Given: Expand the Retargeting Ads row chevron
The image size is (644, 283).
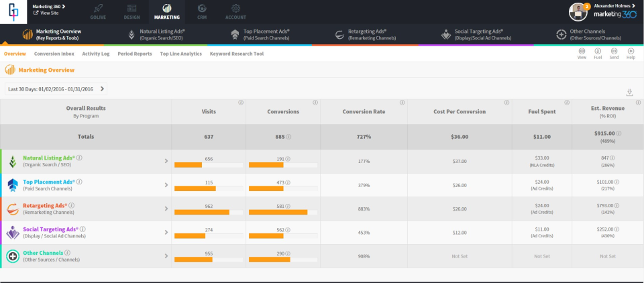Looking at the screenshot, I should pos(166,209).
